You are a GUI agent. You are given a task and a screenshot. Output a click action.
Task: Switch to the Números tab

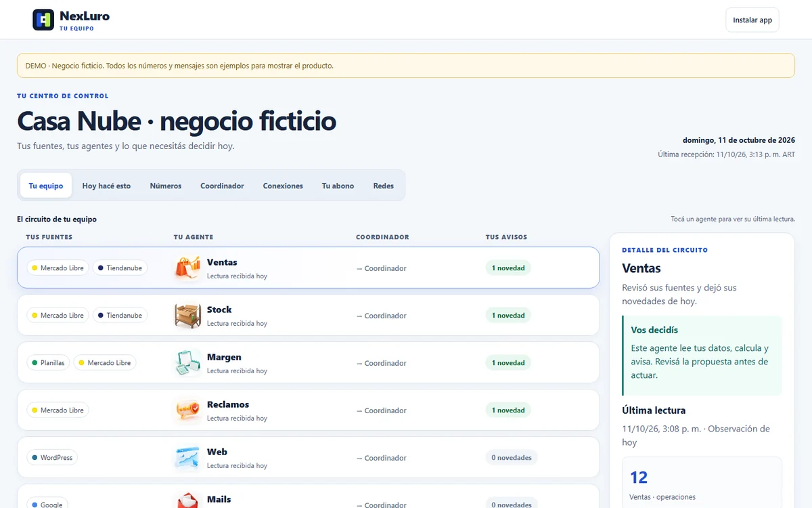click(x=166, y=186)
